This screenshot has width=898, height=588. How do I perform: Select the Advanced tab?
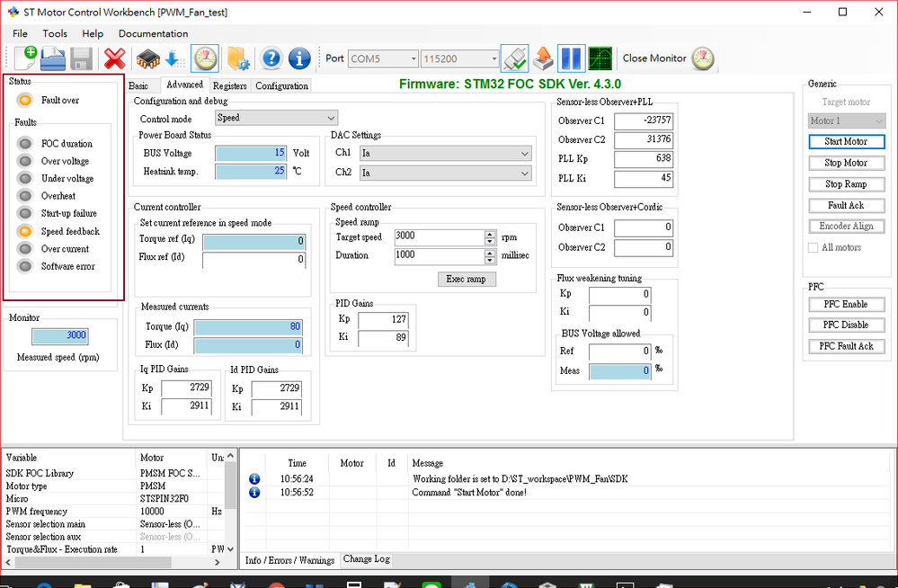[184, 85]
